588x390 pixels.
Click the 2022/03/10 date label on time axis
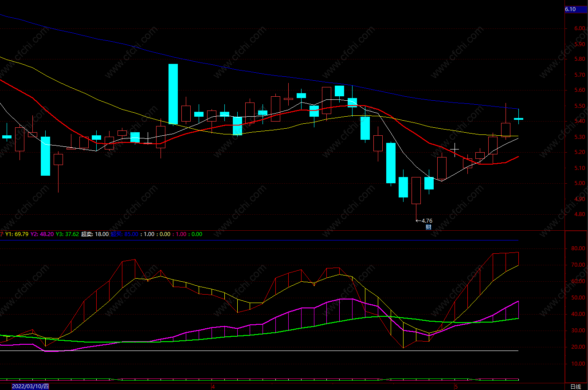coord(30,386)
